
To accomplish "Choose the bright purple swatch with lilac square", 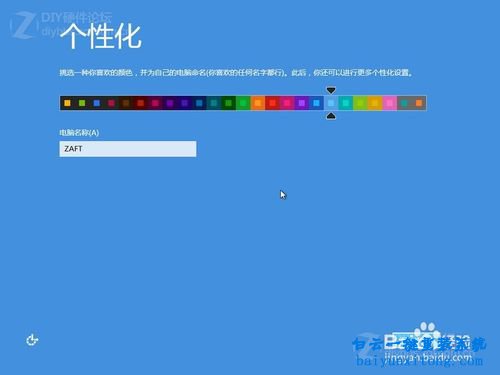I will coord(302,103).
